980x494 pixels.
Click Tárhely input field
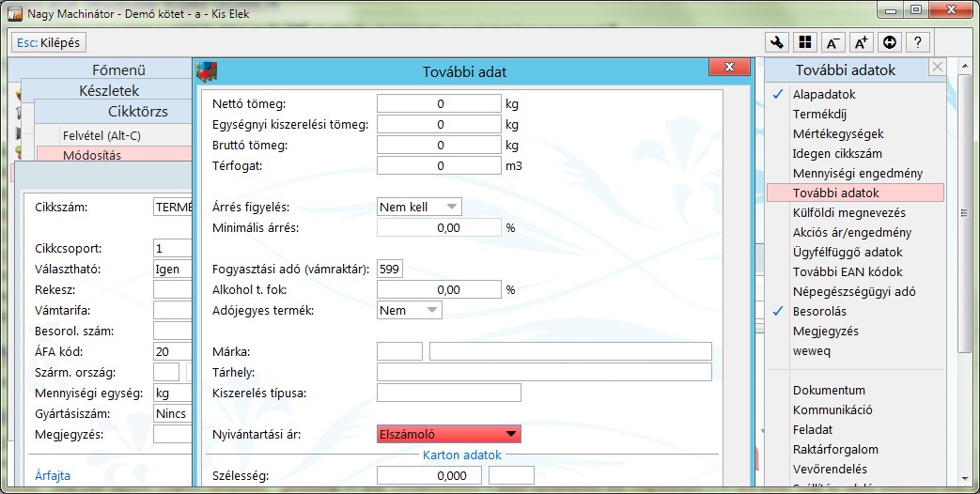click(544, 372)
